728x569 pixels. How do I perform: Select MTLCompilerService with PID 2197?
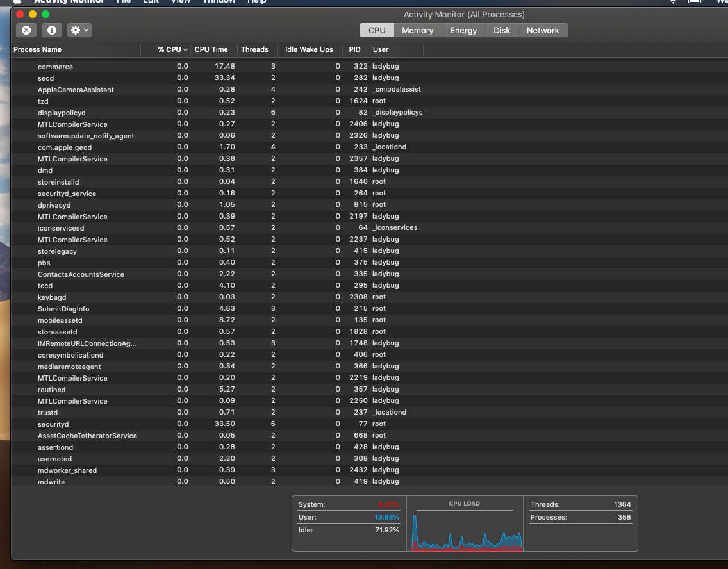[x=370, y=217]
